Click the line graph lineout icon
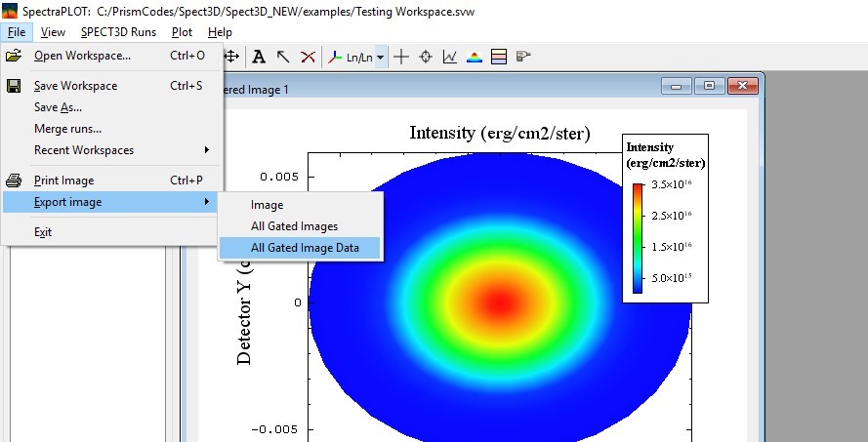Screen dimensions: 868x442 click(450, 57)
